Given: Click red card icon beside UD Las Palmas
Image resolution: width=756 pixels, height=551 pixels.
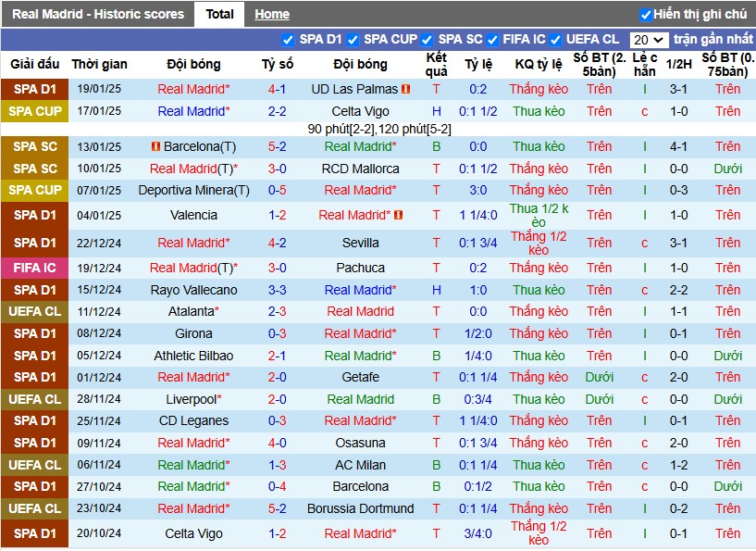Looking at the screenshot, I should click(x=406, y=89).
